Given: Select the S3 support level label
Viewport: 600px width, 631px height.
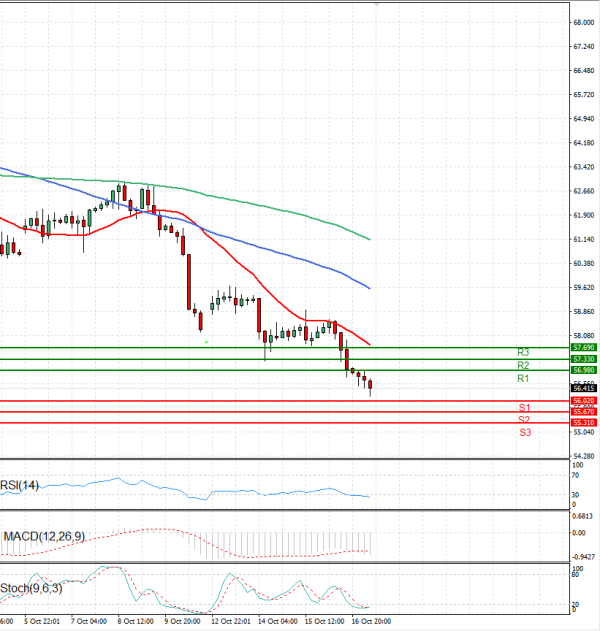Looking at the screenshot, I should tap(524, 432).
